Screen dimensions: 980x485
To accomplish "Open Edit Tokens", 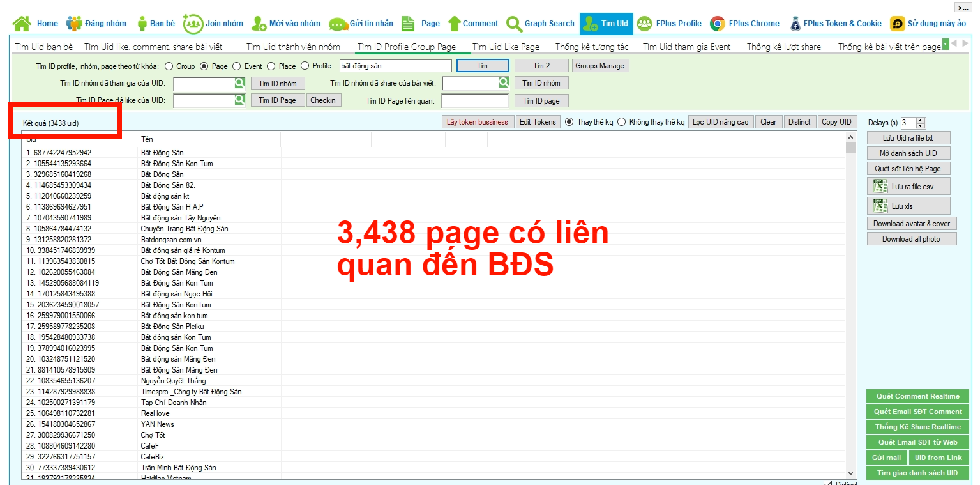I will tap(538, 122).
